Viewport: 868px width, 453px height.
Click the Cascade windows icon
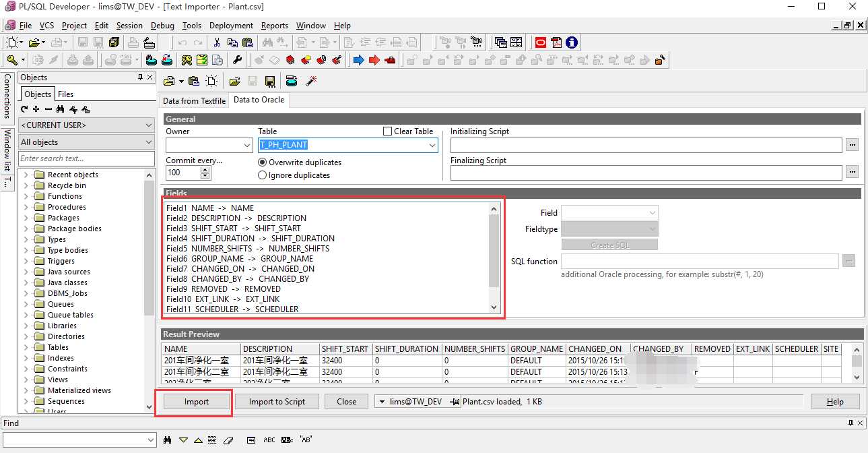[500, 42]
